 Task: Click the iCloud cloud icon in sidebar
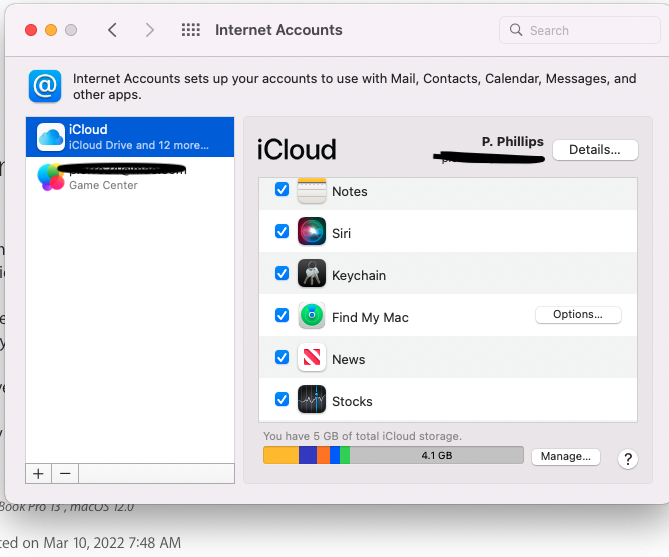click(51, 137)
